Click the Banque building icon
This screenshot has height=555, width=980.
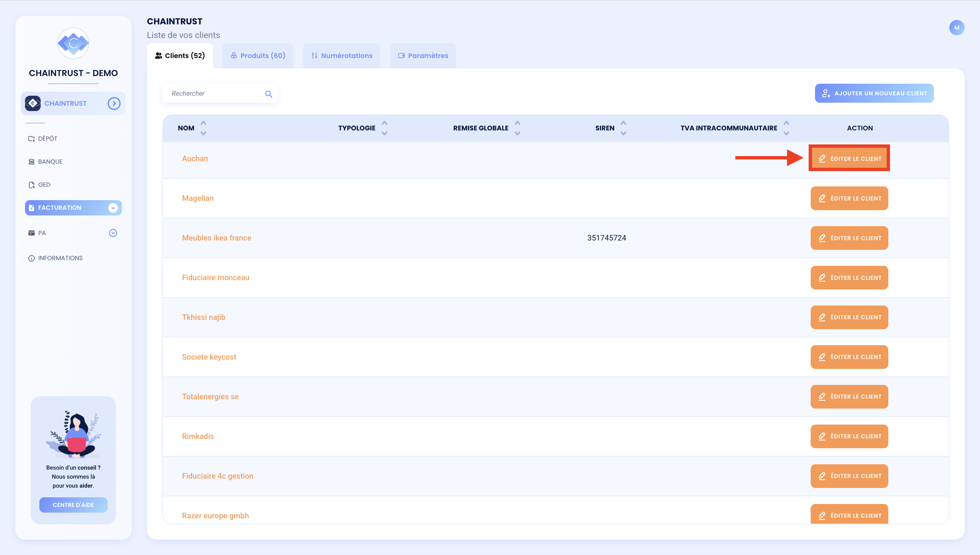31,162
